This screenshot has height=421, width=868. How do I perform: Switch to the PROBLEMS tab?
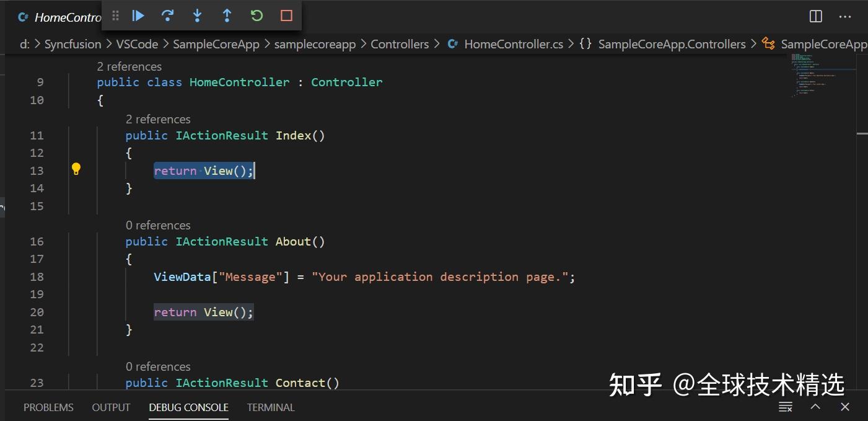click(48, 407)
